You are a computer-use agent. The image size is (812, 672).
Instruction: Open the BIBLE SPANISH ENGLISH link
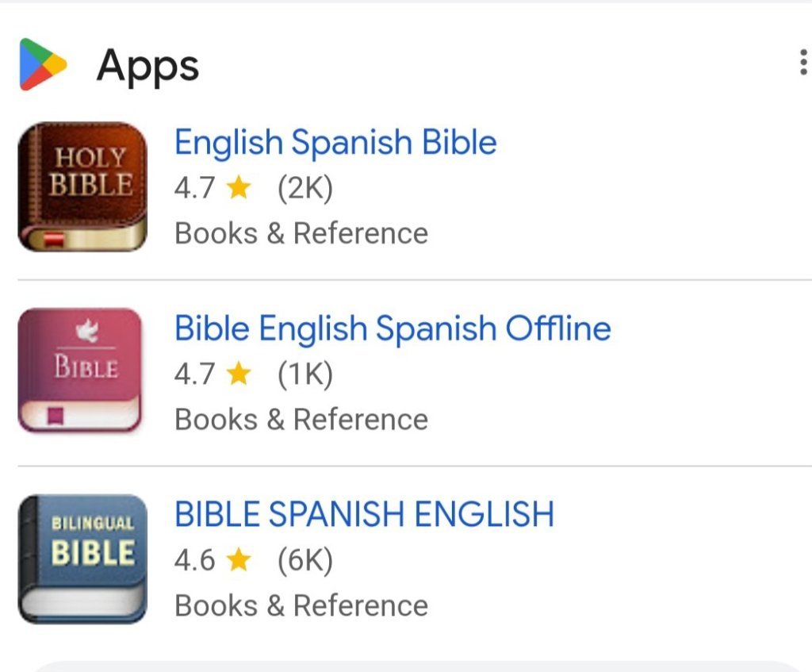point(364,514)
